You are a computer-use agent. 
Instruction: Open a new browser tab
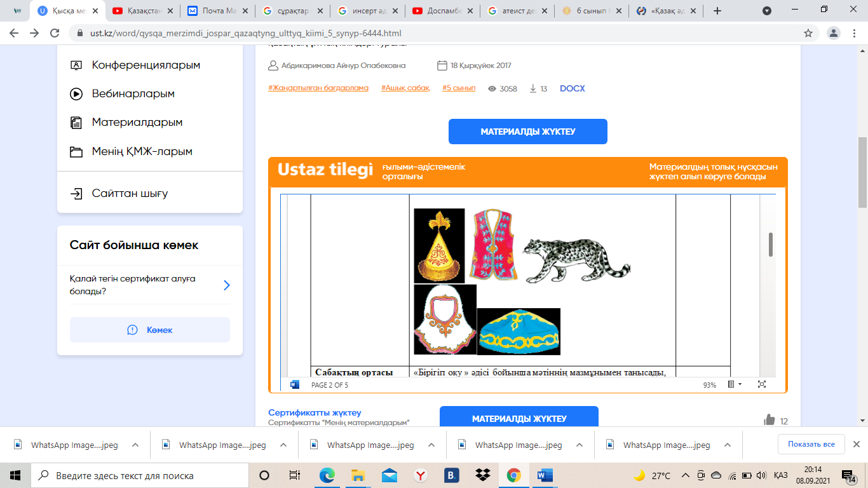tap(717, 11)
